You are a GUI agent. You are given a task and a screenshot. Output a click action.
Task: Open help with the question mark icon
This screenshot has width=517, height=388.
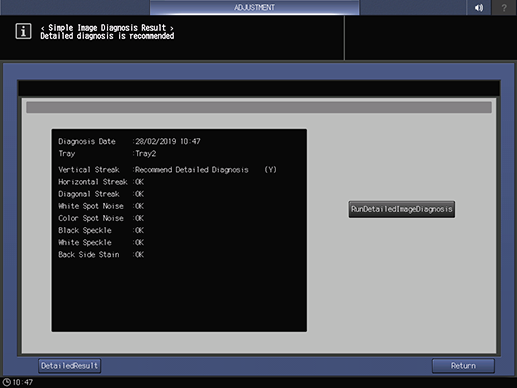504,7
